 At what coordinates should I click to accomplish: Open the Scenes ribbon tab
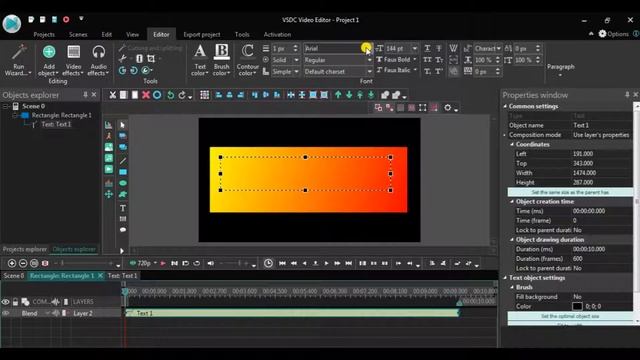click(78, 35)
